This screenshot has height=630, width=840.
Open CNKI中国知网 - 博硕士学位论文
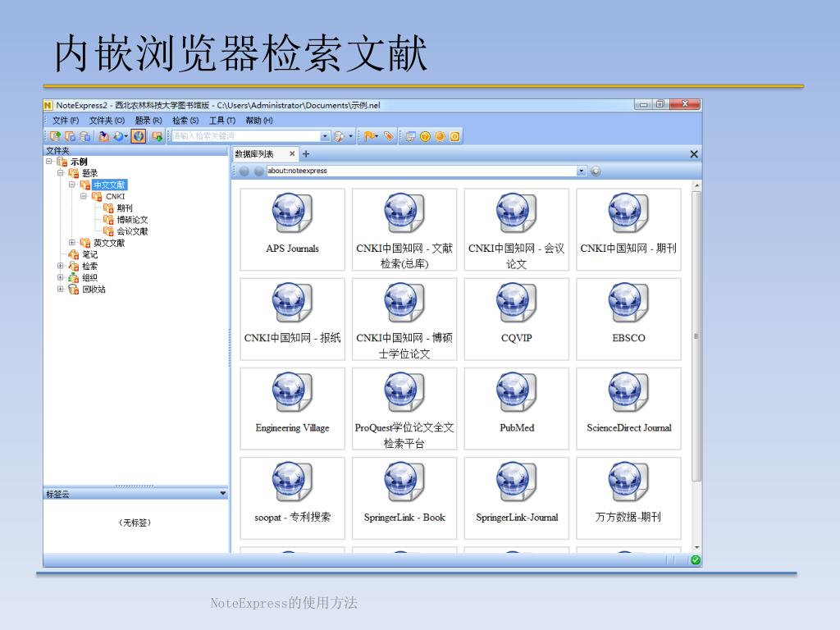(404, 319)
